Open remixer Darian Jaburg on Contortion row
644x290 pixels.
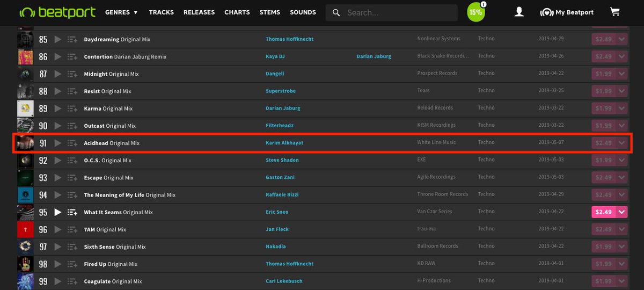tap(374, 56)
